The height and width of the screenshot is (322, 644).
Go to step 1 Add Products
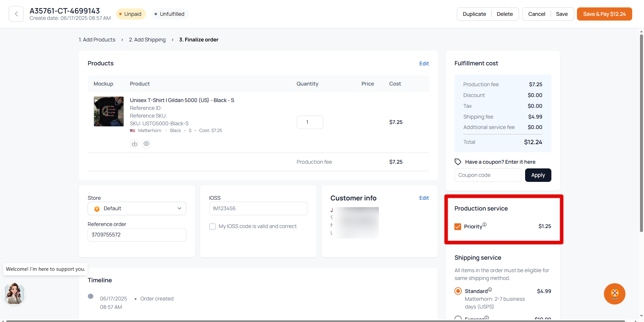pyautogui.click(x=97, y=40)
